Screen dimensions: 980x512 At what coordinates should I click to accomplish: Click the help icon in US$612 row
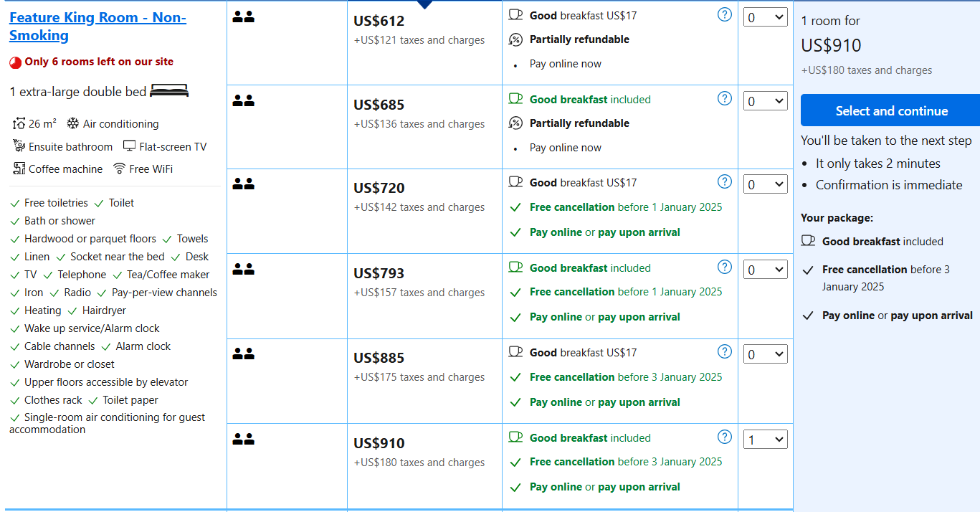coord(725,14)
